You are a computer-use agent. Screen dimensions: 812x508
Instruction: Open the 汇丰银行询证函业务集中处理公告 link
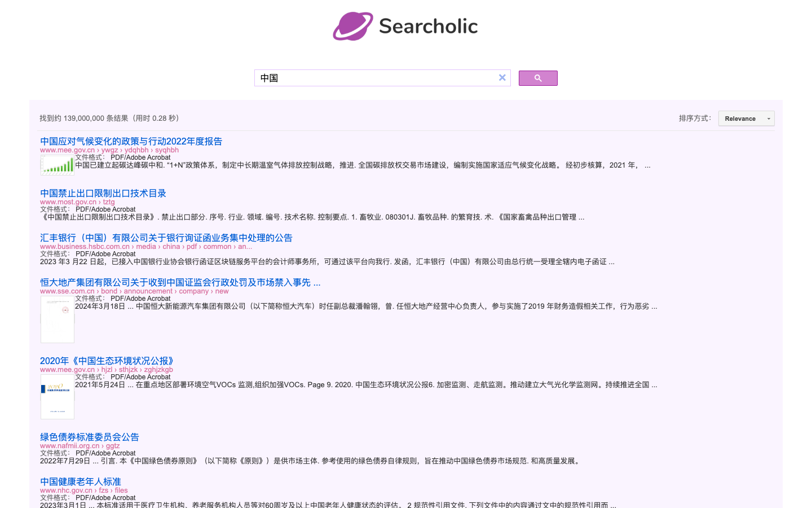pos(166,237)
